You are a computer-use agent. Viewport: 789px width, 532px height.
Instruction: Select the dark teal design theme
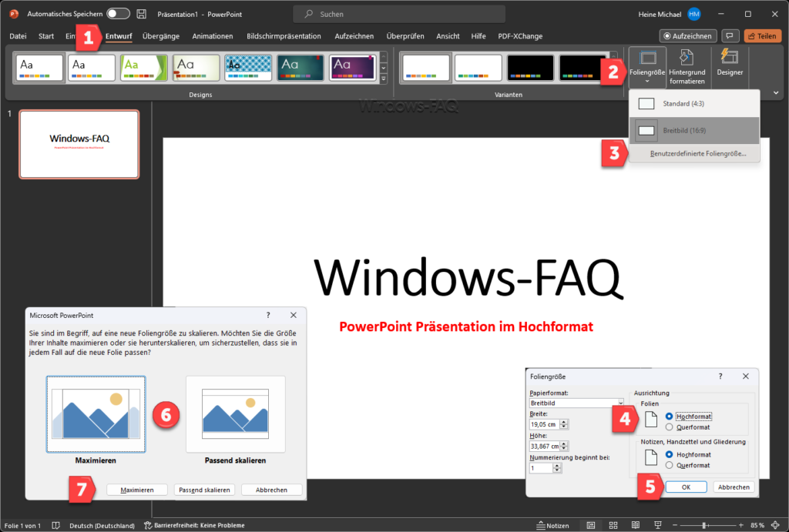pyautogui.click(x=300, y=68)
